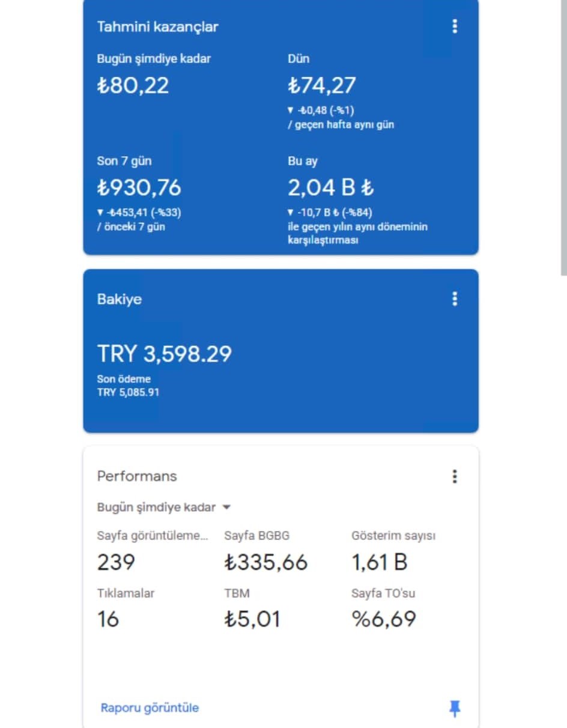Click the Sayfa BGBG value ₺335,66
The image size is (567, 728).
[x=265, y=562]
